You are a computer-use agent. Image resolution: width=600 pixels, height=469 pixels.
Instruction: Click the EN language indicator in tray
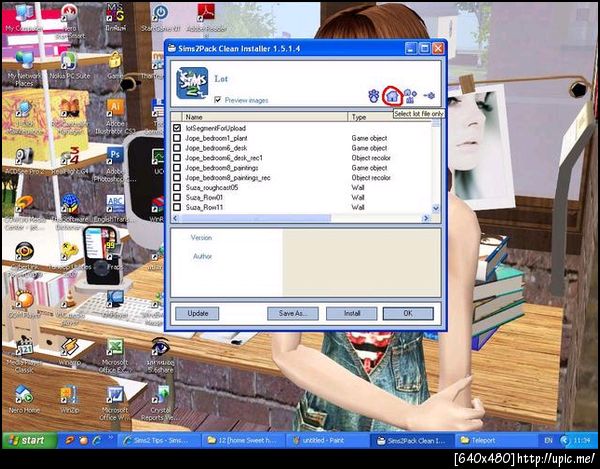548,441
